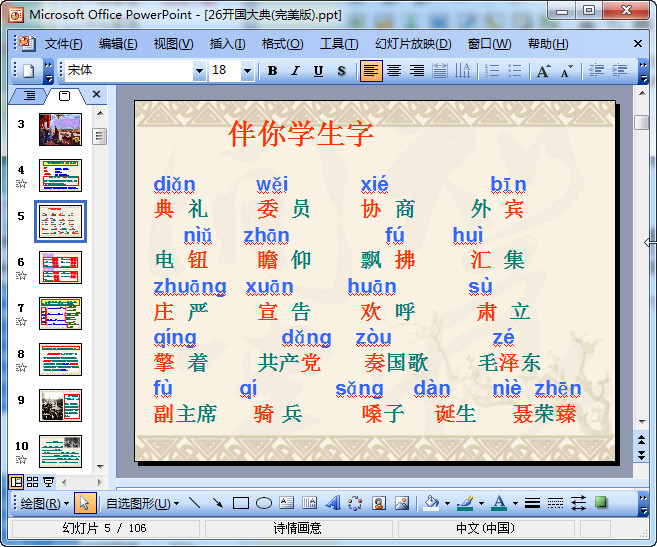Image resolution: width=657 pixels, height=547 pixels.
Task: Insert clip art
Action: click(379, 503)
